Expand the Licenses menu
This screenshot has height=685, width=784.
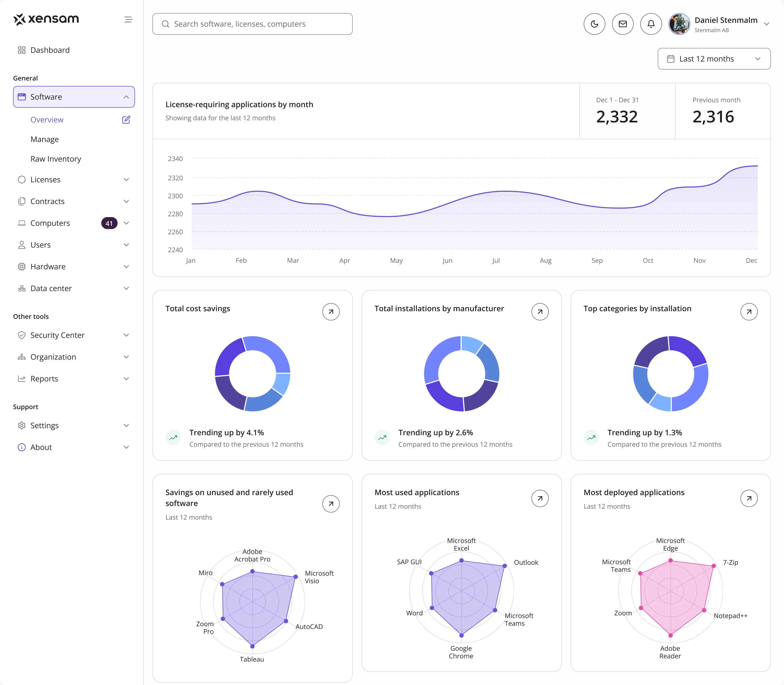(74, 180)
